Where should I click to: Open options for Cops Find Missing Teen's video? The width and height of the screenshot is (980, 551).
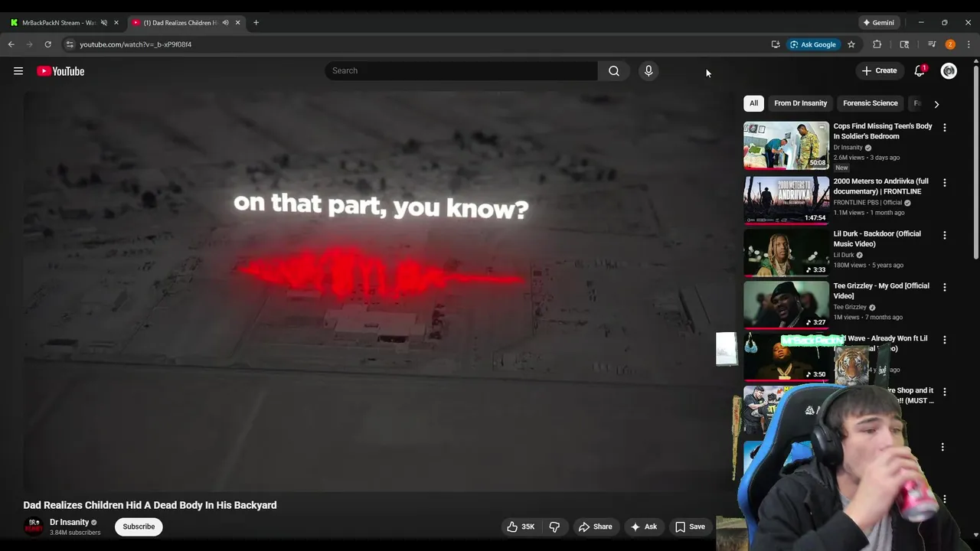pyautogui.click(x=944, y=128)
